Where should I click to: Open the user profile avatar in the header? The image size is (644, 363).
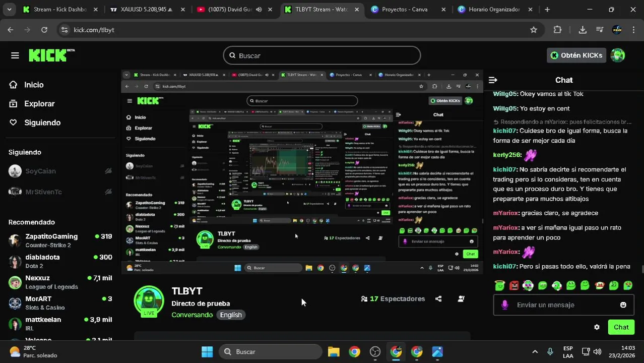click(618, 55)
